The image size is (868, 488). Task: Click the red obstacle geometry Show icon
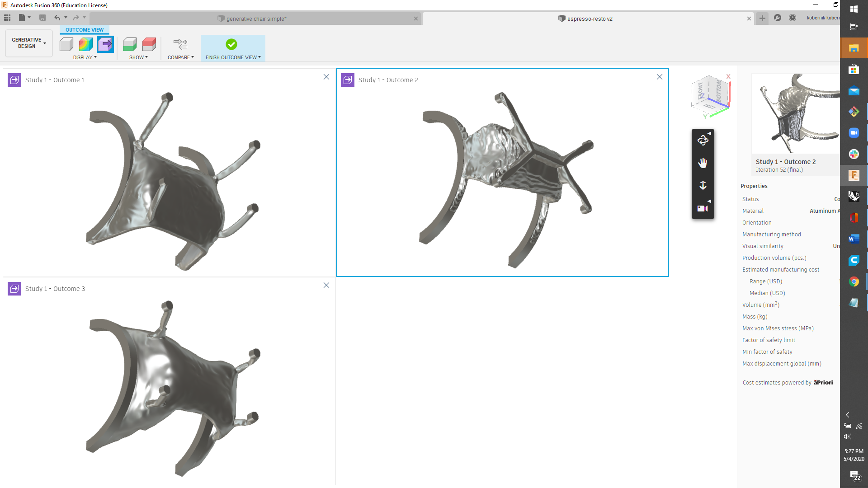[149, 44]
